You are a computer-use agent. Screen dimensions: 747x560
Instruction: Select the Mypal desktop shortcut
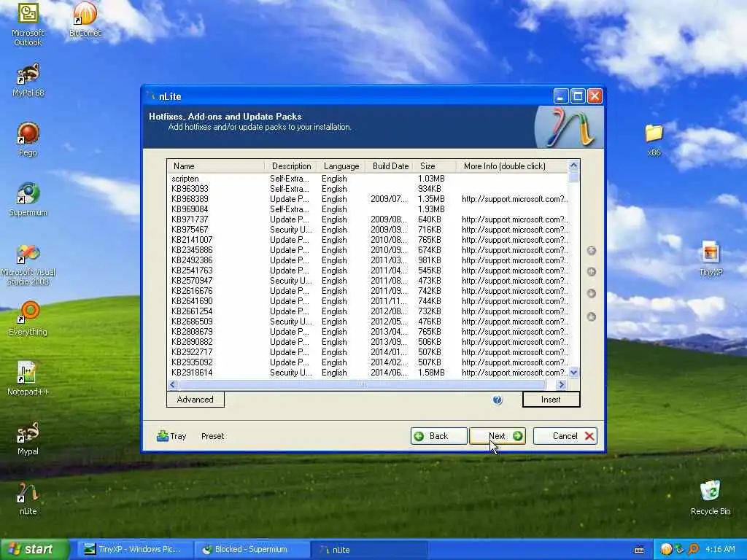28,438
